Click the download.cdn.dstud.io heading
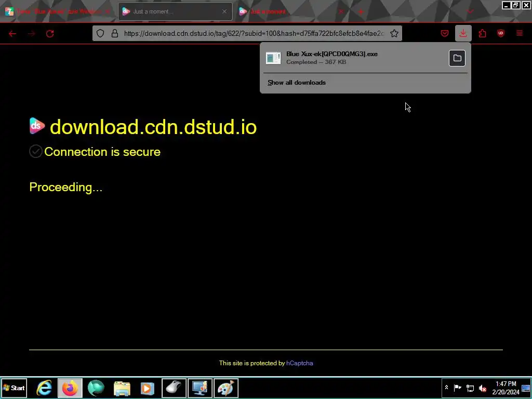Screen dimensions: 532x399 (153, 127)
